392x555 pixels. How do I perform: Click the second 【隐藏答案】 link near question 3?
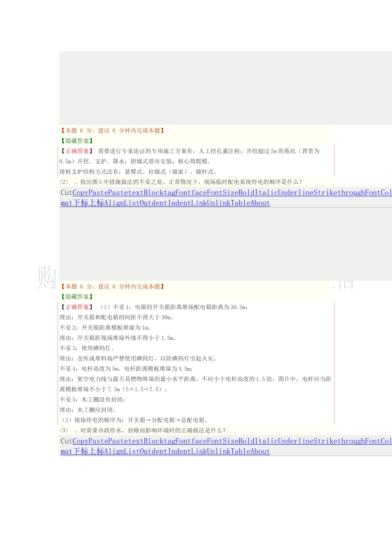[x=77, y=296]
